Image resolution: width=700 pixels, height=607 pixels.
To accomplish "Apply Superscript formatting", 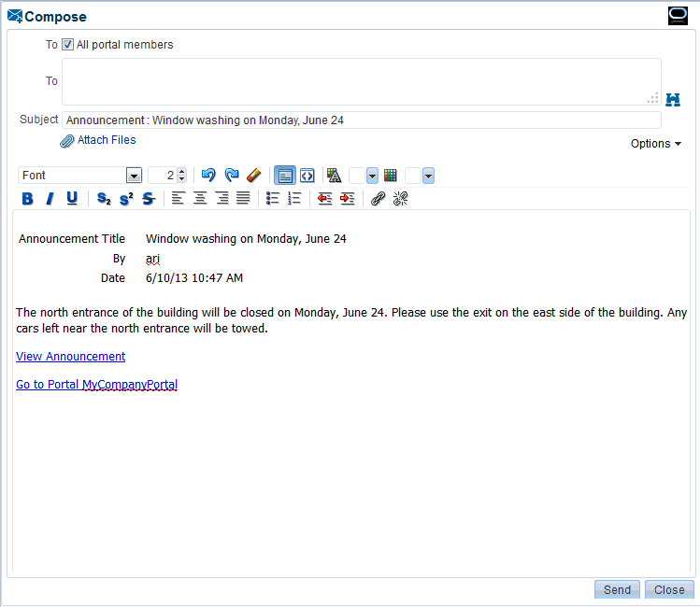I will (126, 199).
